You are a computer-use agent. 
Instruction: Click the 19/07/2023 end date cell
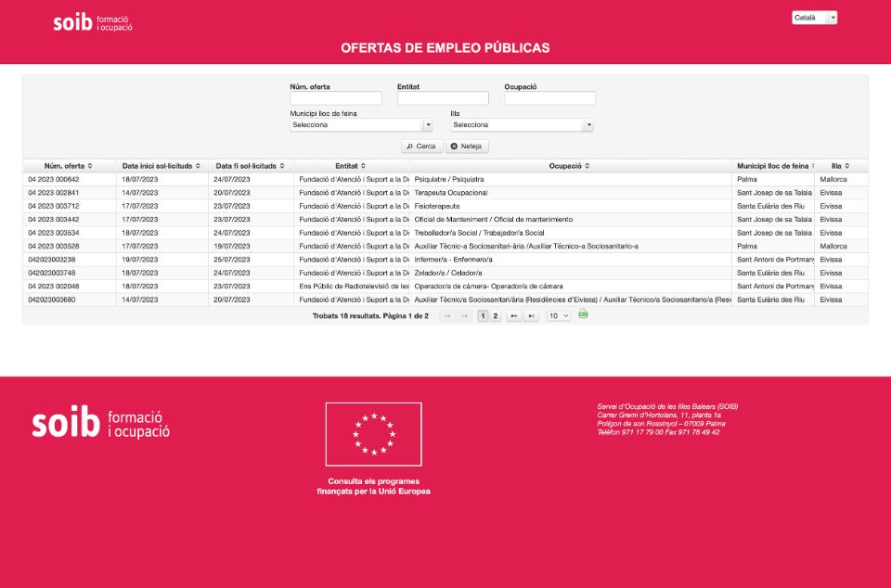(252, 247)
